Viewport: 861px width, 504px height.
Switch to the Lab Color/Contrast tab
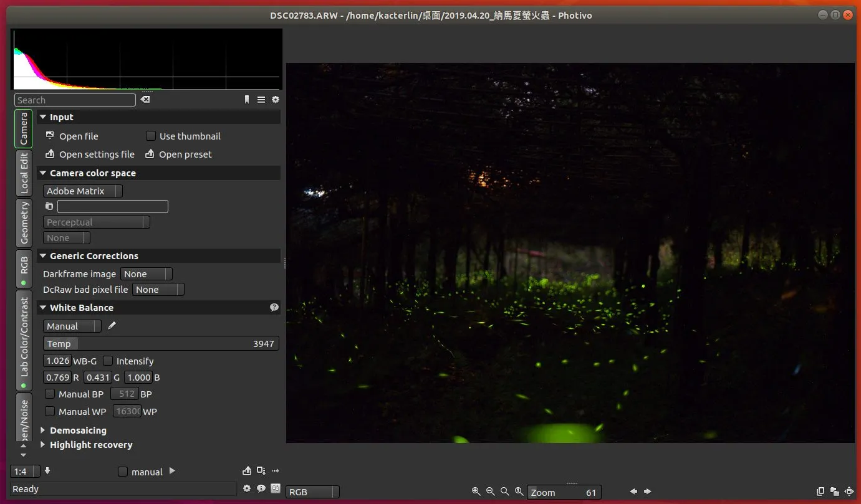(24, 340)
